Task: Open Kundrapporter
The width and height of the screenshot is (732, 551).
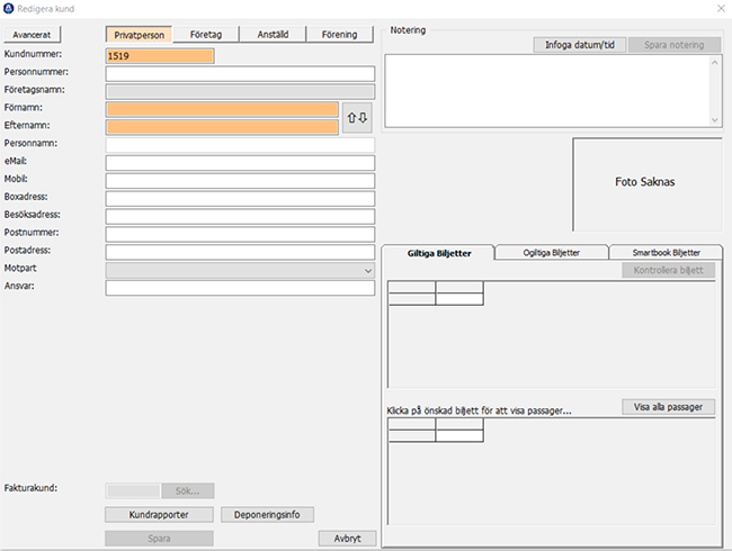Action: [159, 515]
